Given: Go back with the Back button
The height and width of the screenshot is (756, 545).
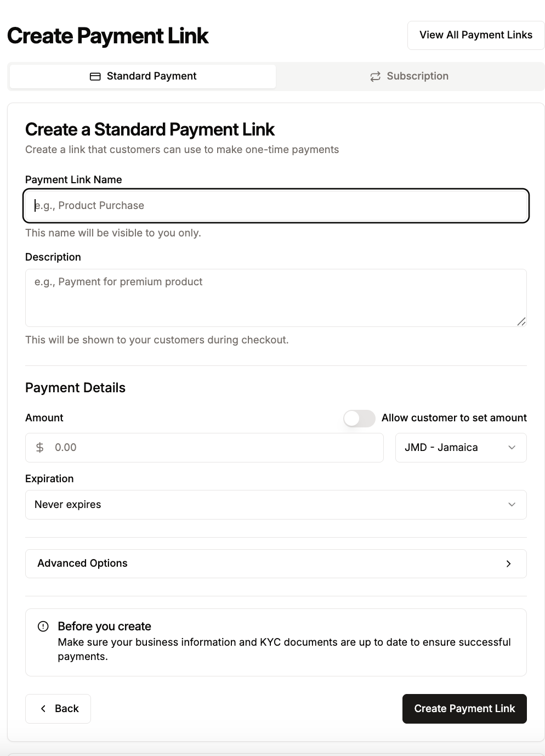Looking at the screenshot, I should [58, 709].
